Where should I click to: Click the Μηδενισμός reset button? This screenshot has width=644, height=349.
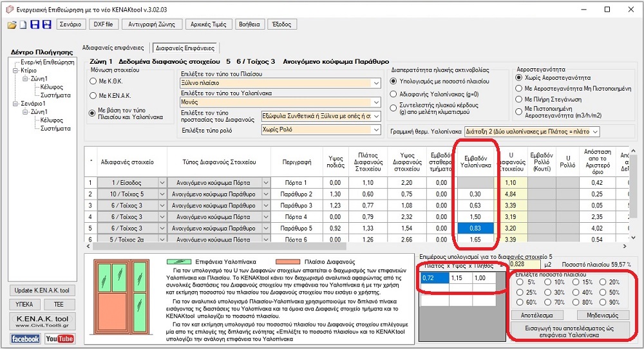(x=603, y=316)
